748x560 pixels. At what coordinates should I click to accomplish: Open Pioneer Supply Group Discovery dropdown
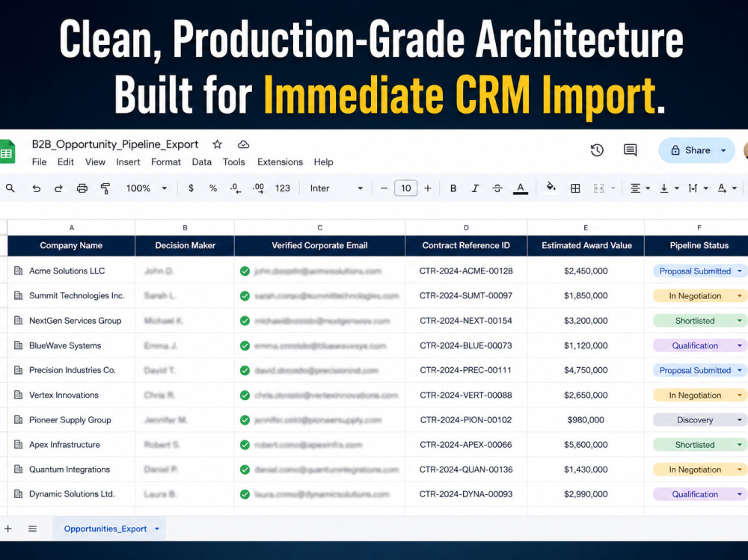click(x=740, y=419)
